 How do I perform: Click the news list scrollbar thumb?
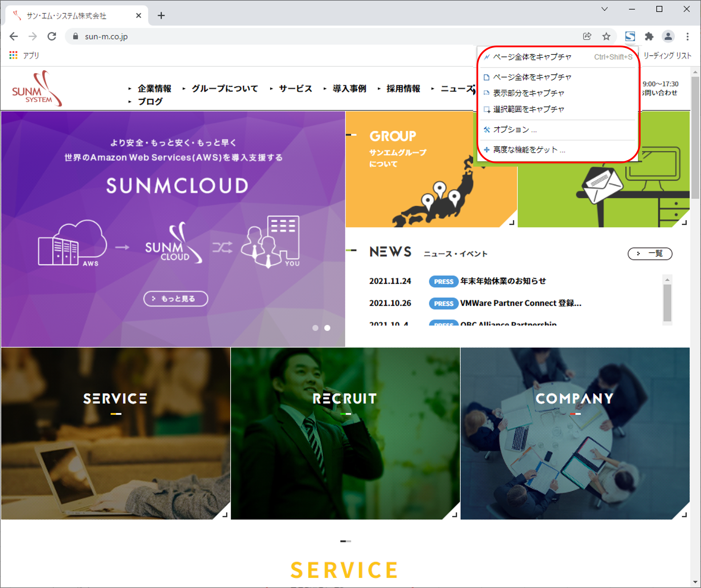point(667,303)
